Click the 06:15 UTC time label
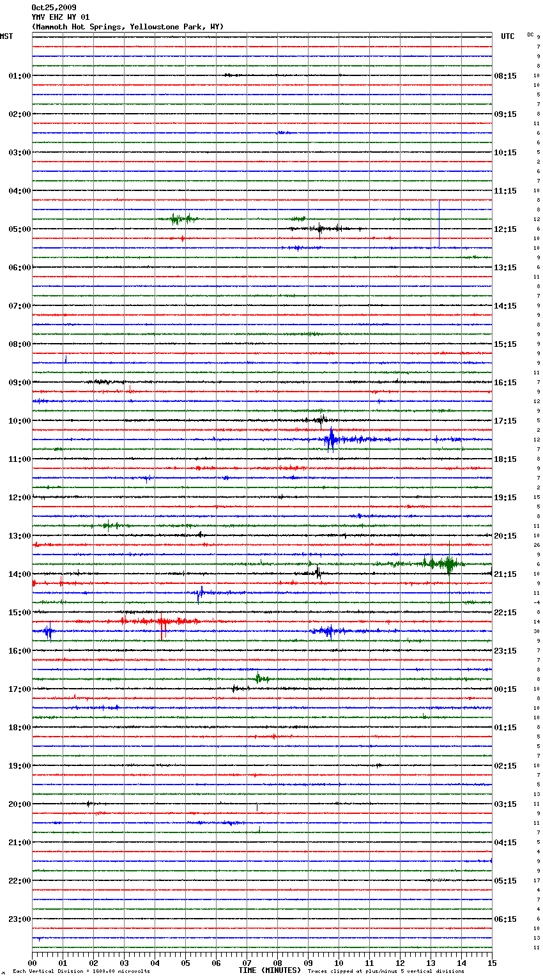The image size is (543, 980). click(505, 919)
